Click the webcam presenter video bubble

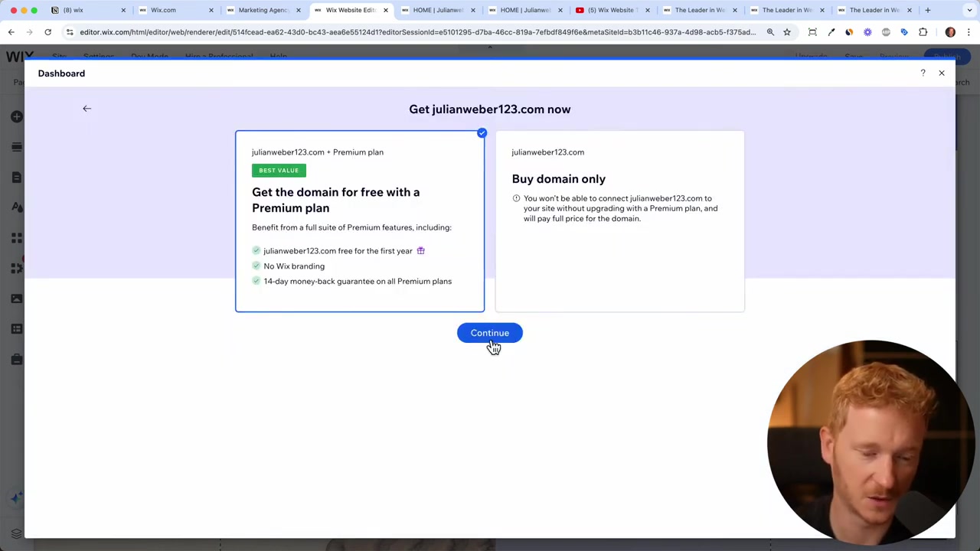pyautogui.click(x=871, y=442)
